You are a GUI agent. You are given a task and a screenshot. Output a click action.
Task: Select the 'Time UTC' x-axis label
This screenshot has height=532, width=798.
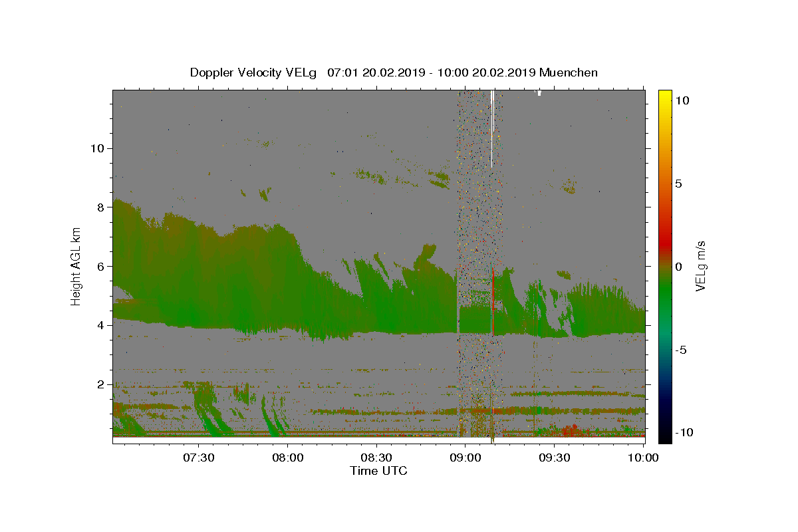pyautogui.click(x=379, y=471)
